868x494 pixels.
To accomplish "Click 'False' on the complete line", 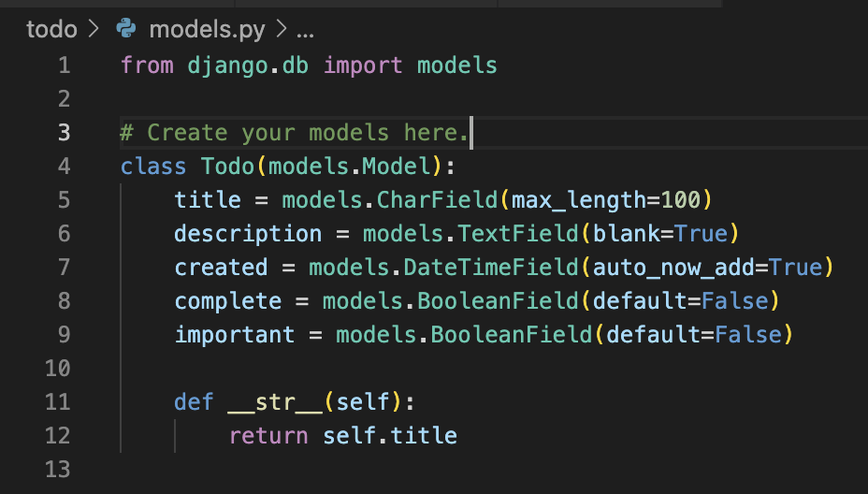I will coord(735,301).
